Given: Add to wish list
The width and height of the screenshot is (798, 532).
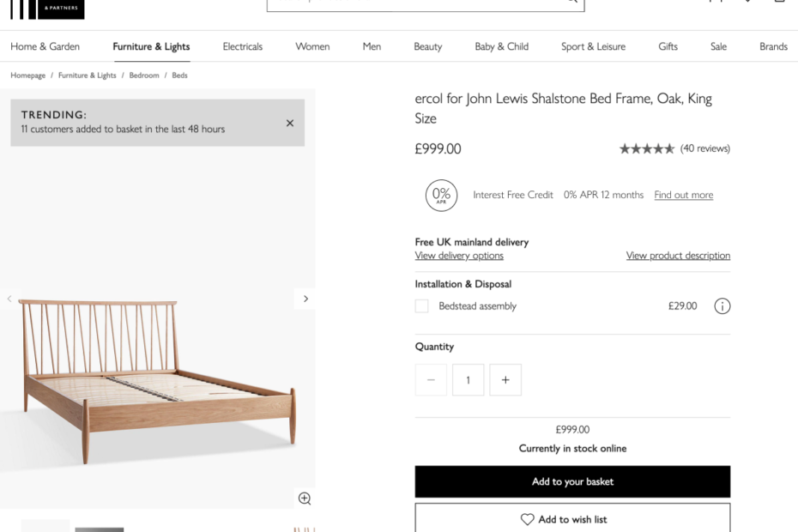Looking at the screenshot, I should [572, 519].
